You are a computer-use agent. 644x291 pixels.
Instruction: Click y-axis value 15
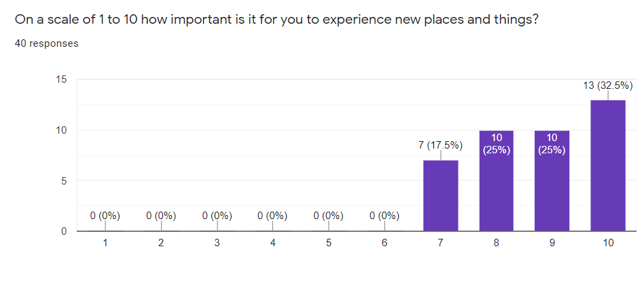(x=62, y=79)
